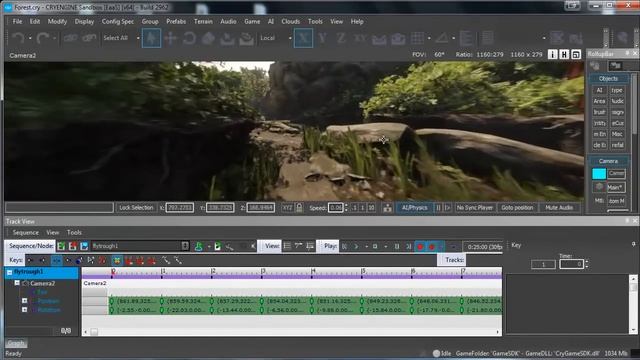
Task: Activate the Scale object tool
Action: [208, 38]
